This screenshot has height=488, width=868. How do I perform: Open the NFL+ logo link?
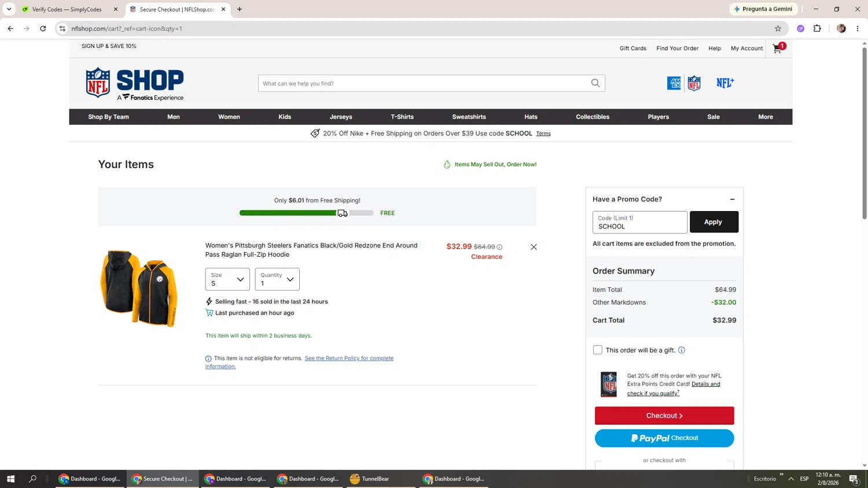725,83
